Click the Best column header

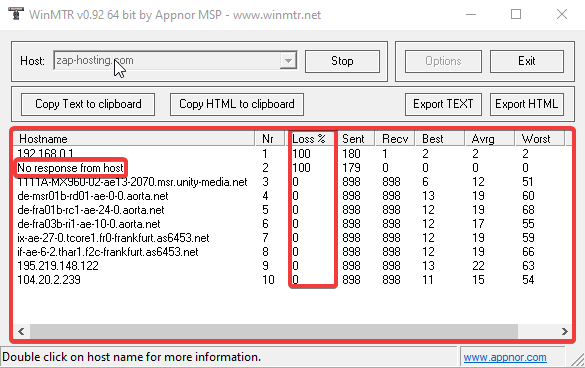(440, 139)
